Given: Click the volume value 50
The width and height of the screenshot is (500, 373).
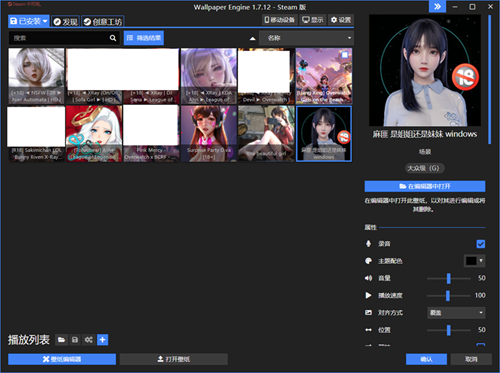Looking at the screenshot, I should 482,278.
